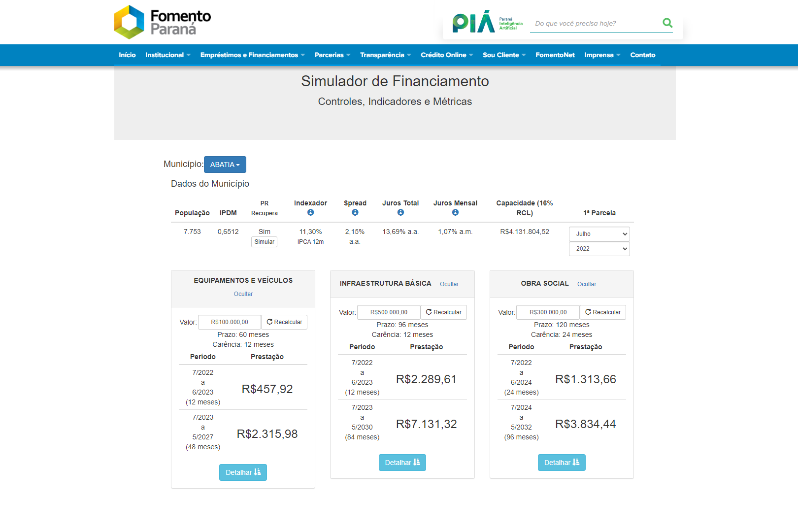This screenshot has width=798, height=532.
Task: Click Detalhar in Obra Social panel
Action: tap(562, 463)
